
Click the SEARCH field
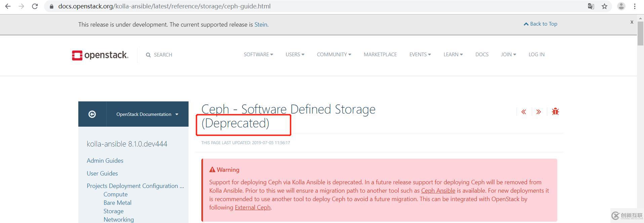[163, 55]
